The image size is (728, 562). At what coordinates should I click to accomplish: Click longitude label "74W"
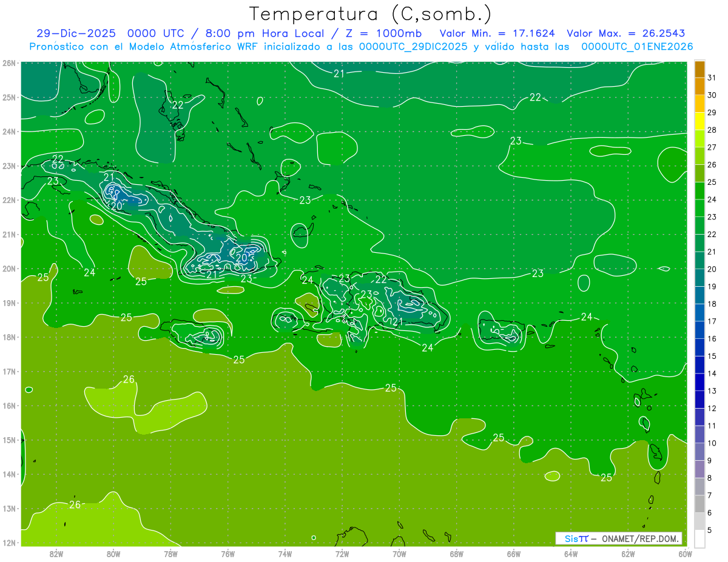pos(285,554)
